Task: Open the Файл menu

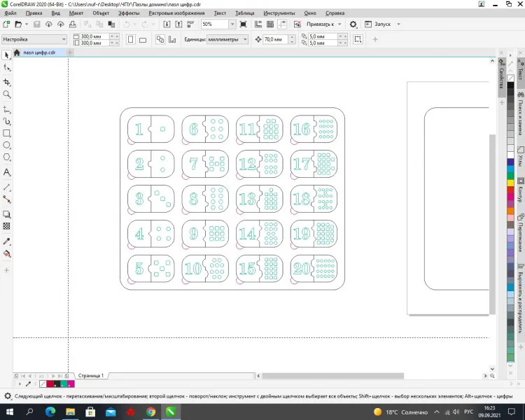Action: pos(10,13)
